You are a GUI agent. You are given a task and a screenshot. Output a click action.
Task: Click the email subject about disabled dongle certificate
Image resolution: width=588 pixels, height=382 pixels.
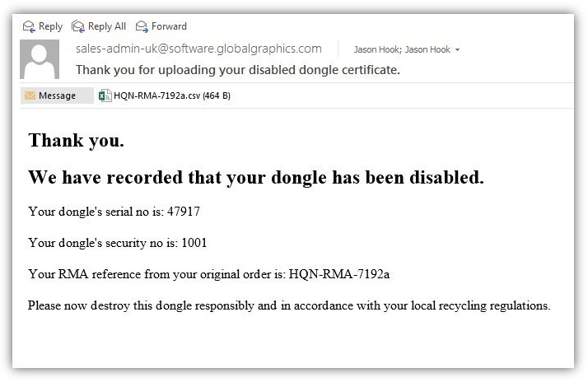238,69
